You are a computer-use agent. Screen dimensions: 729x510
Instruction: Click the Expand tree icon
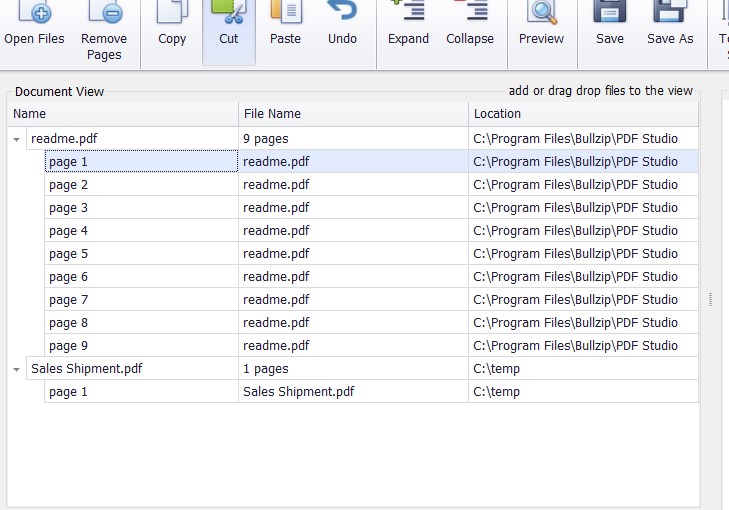point(408,14)
